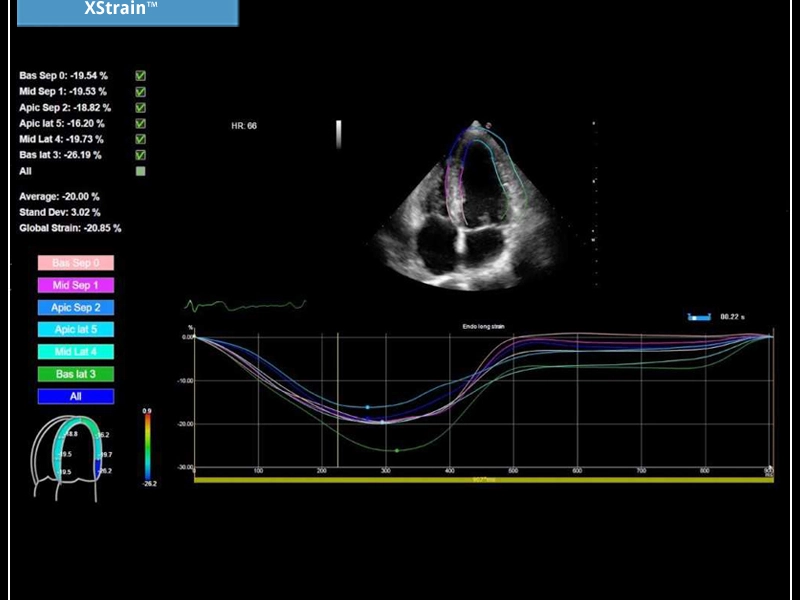Toggle the Mid Lat 4 checkbox

[141, 140]
